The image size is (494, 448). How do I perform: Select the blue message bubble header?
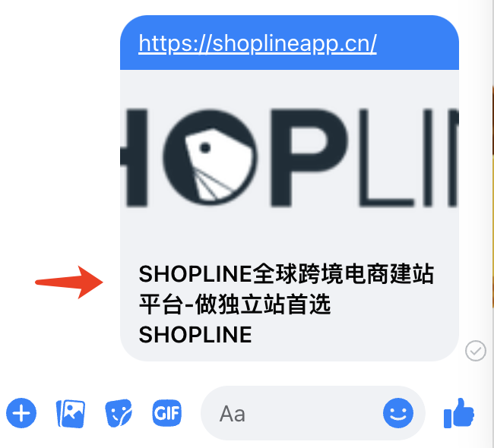coord(290,43)
